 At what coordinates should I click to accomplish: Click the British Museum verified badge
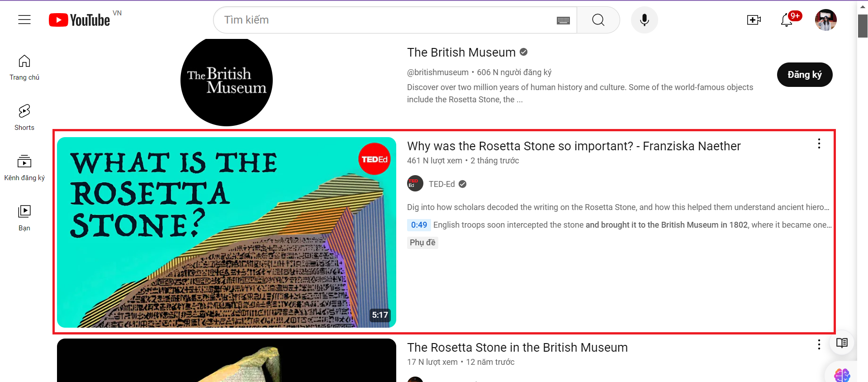pos(524,52)
